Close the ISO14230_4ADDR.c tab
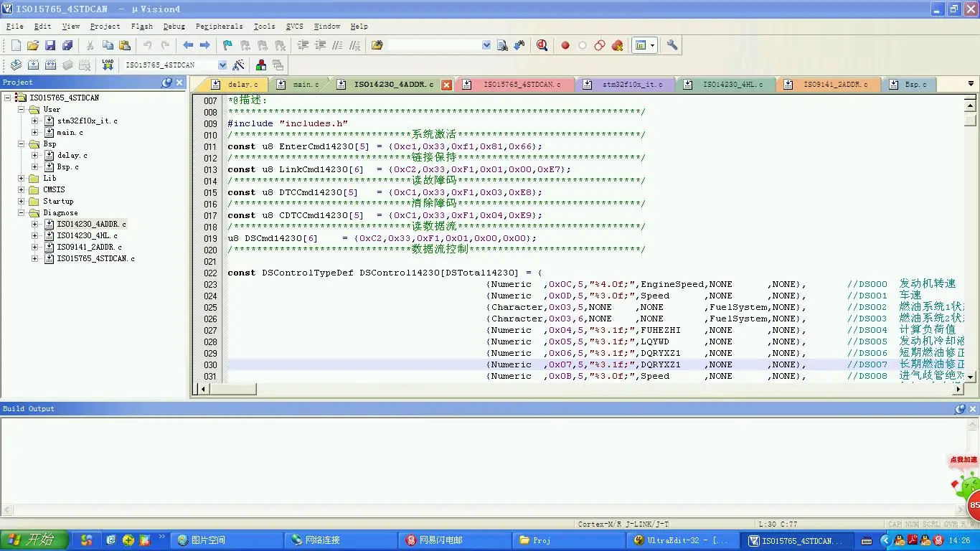980x551 pixels. tap(446, 85)
